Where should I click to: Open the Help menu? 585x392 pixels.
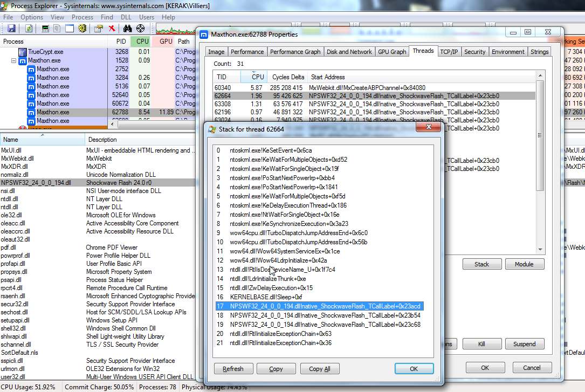click(168, 17)
